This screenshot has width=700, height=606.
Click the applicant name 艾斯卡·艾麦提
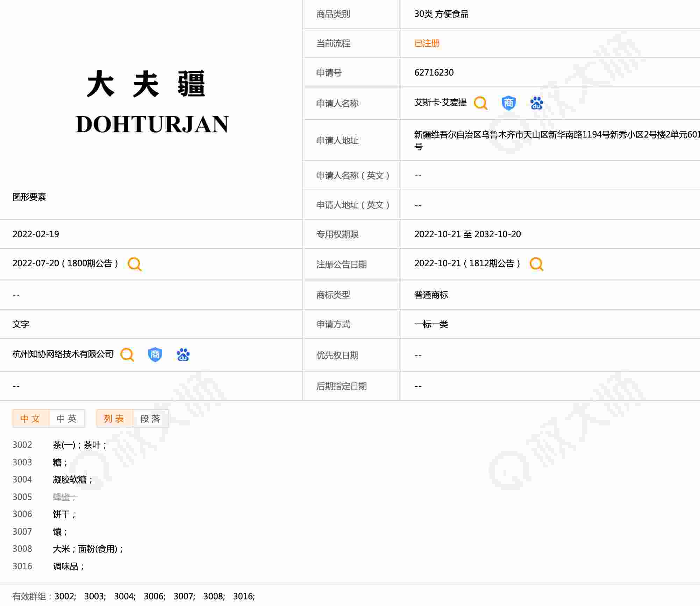440,103
